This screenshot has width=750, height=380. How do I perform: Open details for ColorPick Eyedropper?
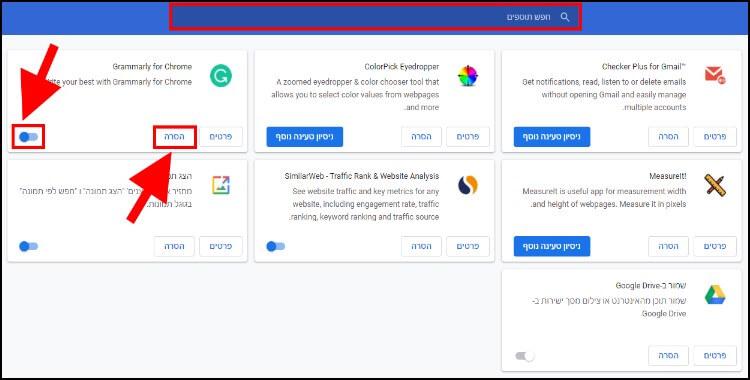coord(467,137)
